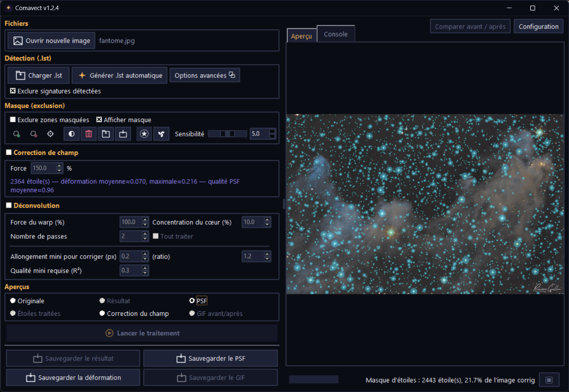The width and height of the screenshot is (569, 392).
Task: Open the Configuration panel
Action: [x=538, y=27]
